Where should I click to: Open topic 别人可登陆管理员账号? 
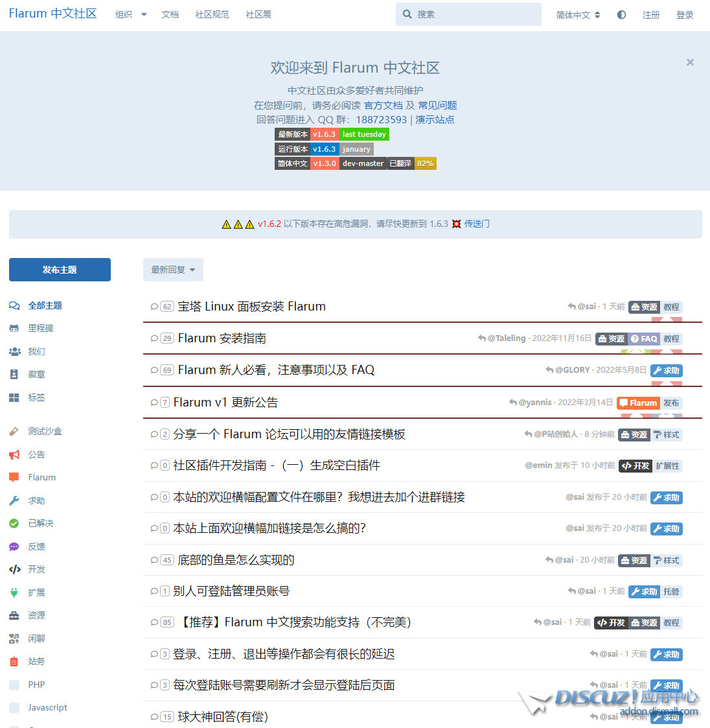point(231,591)
